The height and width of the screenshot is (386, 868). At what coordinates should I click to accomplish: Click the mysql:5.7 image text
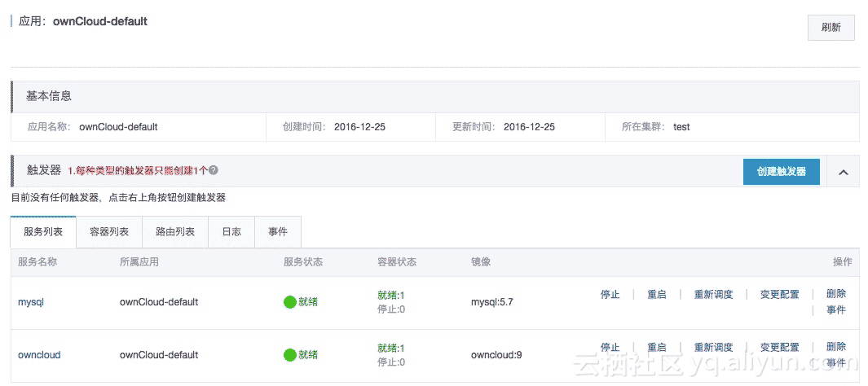point(492,302)
